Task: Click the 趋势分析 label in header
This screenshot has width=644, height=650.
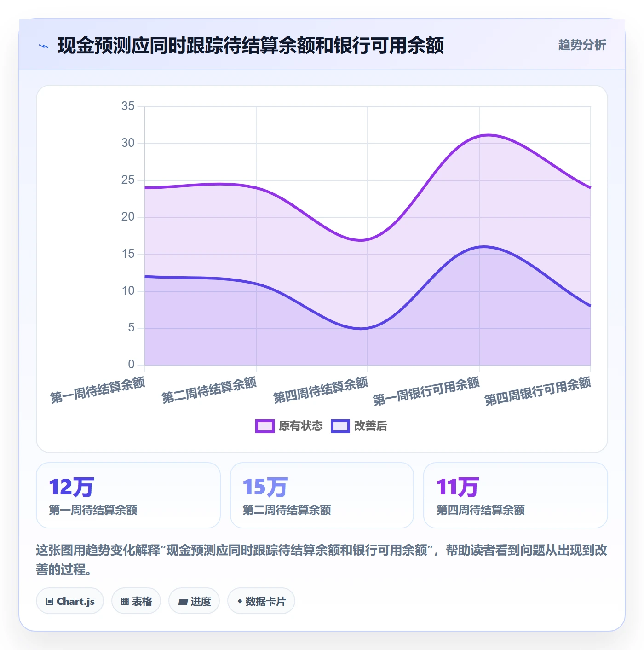Action: [582, 45]
